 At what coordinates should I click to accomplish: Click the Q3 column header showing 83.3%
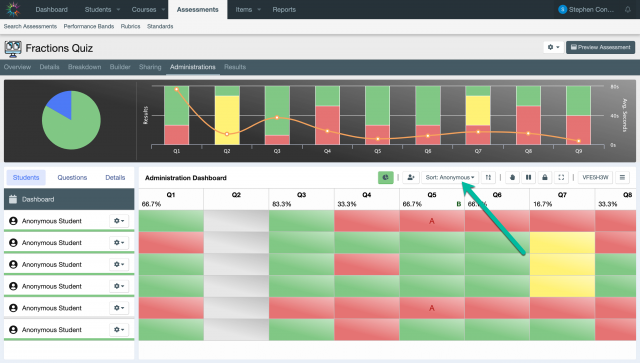coord(302,199)
